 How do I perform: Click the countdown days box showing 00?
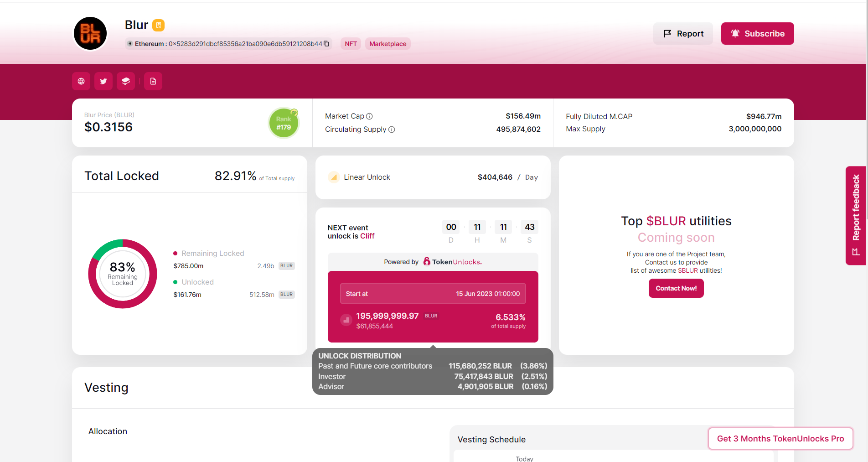(x=451, y=227)
